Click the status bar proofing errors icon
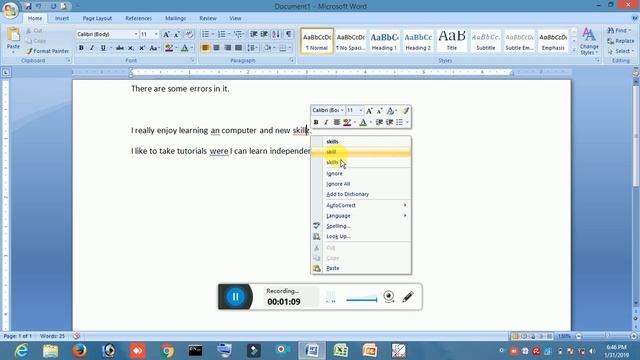 point(76,336)
